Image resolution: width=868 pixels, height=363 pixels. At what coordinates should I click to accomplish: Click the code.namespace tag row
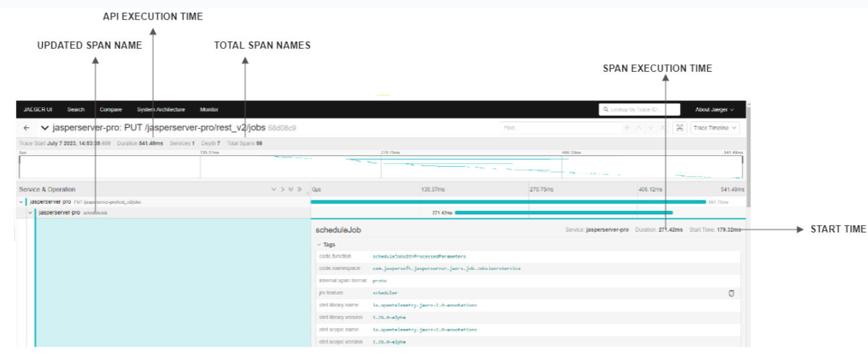tap(528, 269)
